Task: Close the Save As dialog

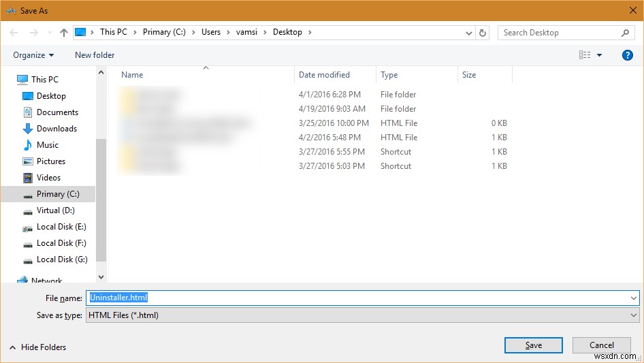Action: click(x=633, y=10)
